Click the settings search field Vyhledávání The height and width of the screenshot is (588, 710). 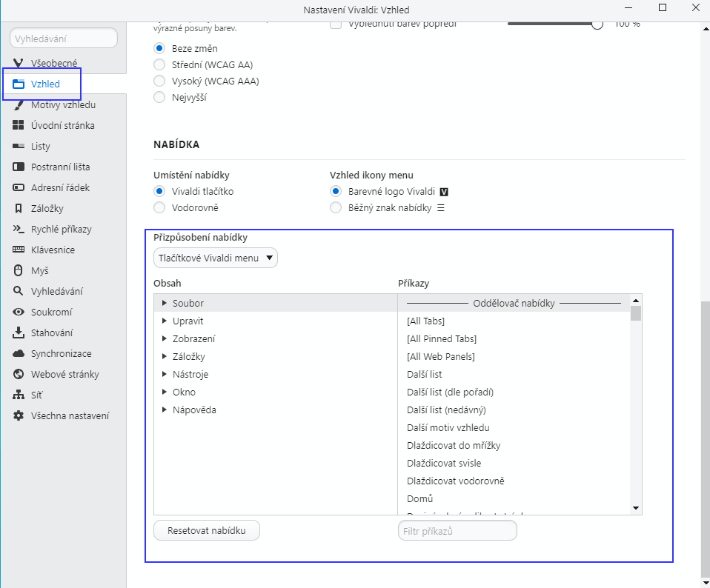64,39
